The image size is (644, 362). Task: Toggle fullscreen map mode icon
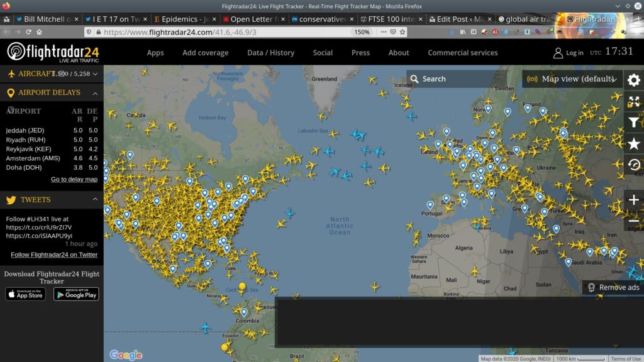tap(633, 101)
